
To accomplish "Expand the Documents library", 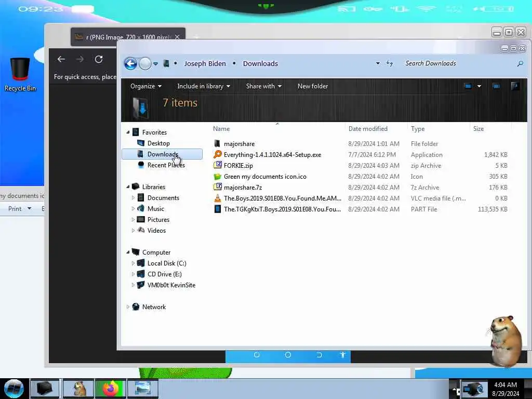I will point(132,197).
